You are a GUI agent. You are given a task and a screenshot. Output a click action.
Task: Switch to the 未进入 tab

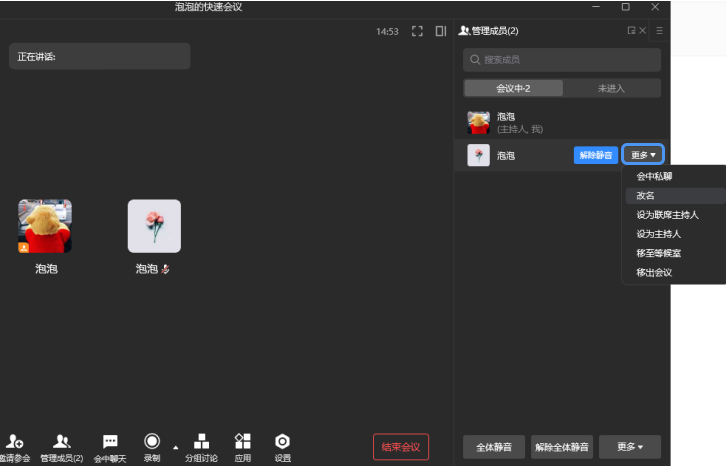tap(611, 88)
